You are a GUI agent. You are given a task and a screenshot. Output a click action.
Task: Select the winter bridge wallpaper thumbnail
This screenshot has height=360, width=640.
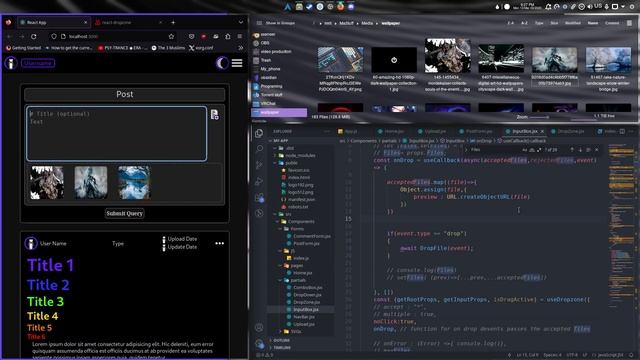tap(608, 60)
